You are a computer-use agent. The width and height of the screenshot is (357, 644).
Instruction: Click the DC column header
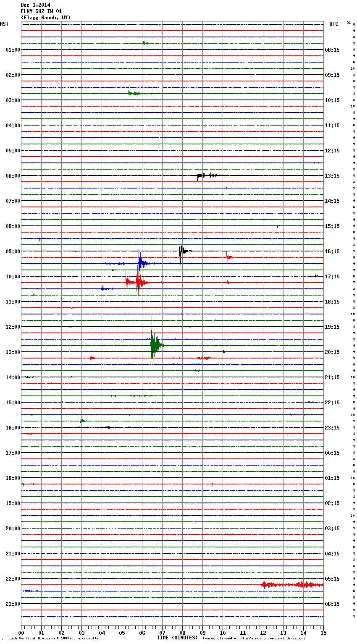349,23
